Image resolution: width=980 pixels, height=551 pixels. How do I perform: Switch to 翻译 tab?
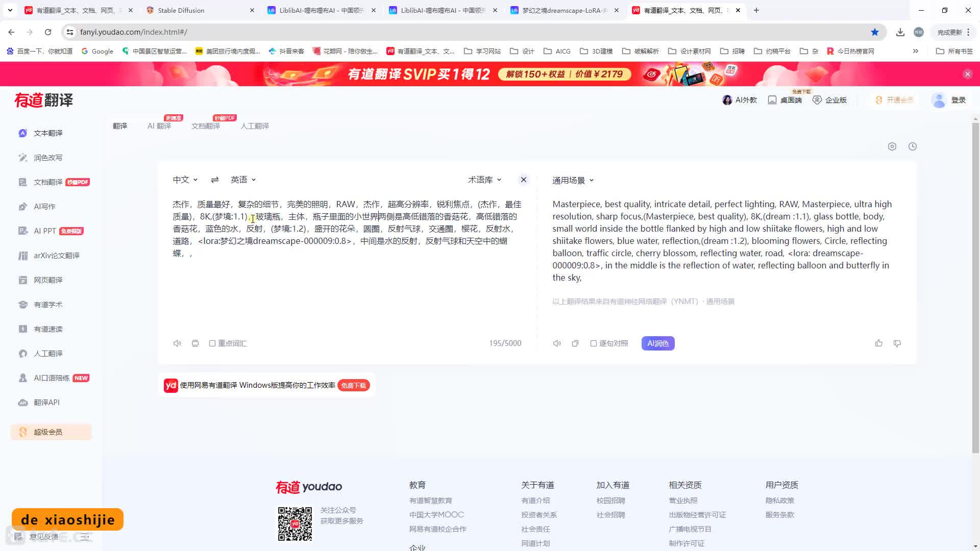[x=120, y=126]
